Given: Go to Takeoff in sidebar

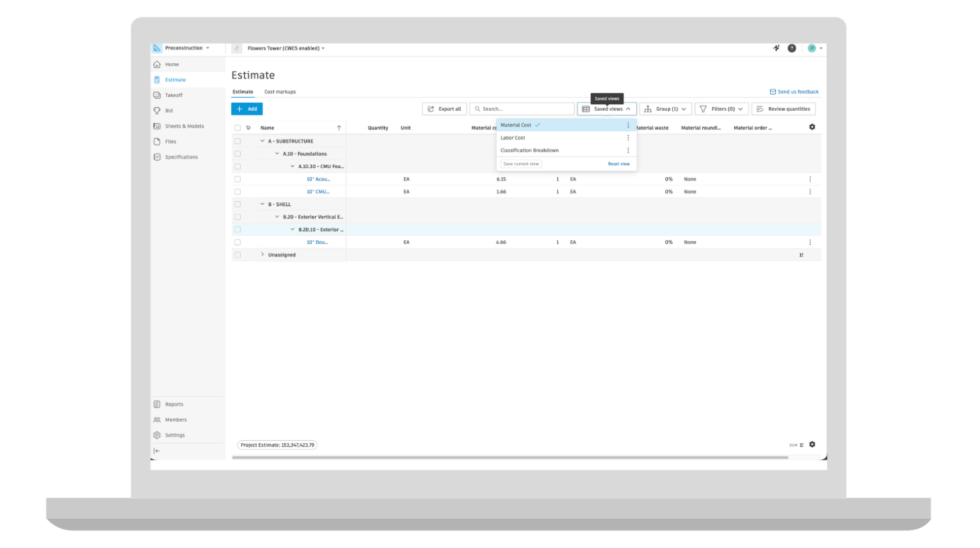Looking at the screenshot, I should pos(173,95).
